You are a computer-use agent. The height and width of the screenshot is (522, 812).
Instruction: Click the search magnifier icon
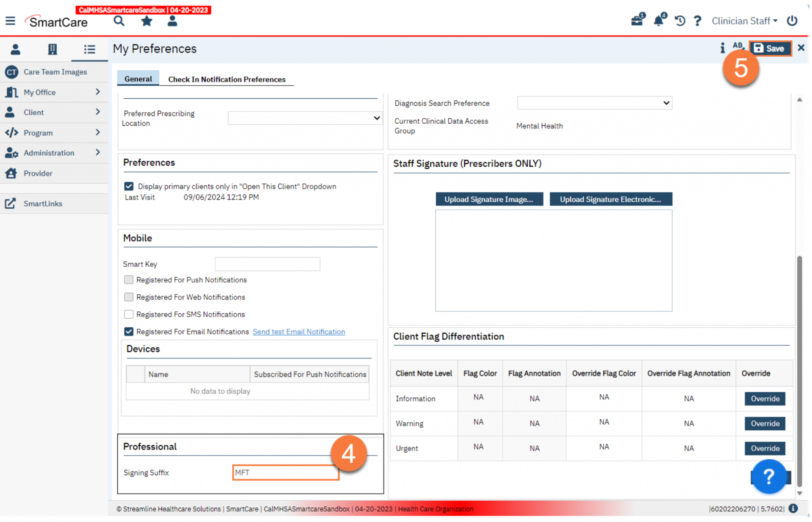pos(119,21)
